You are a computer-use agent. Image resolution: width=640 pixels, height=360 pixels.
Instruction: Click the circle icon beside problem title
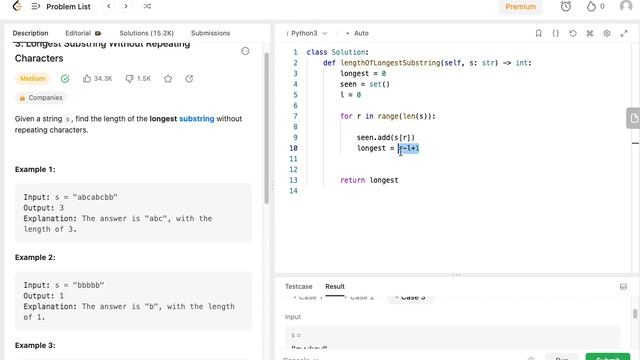pyautogui.click(x=245, y=51)
